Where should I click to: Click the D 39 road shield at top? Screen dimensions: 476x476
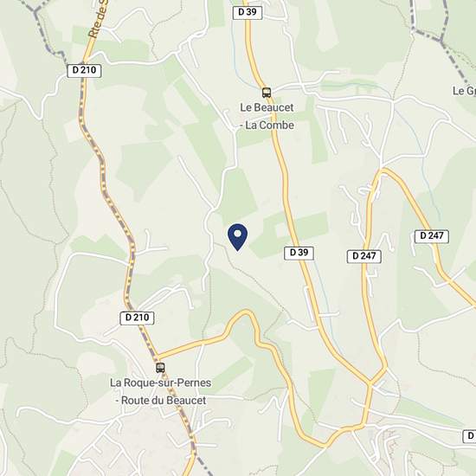(248, 12)
